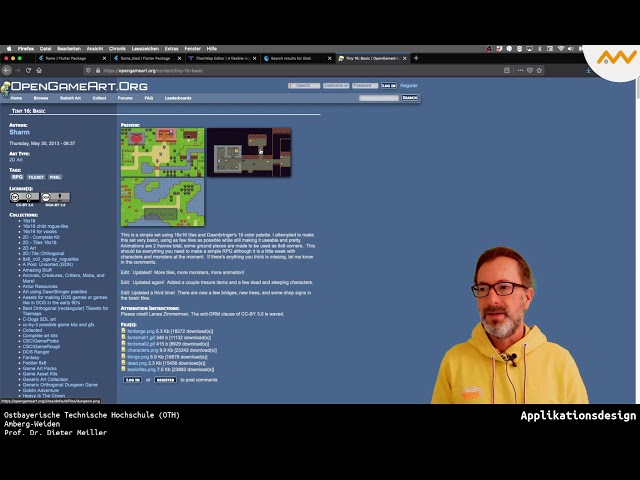Image resolution: width=640 pixels, height=480 pixels.
Task: Select the Leaderboards navigation item
Action: point(178,98)
